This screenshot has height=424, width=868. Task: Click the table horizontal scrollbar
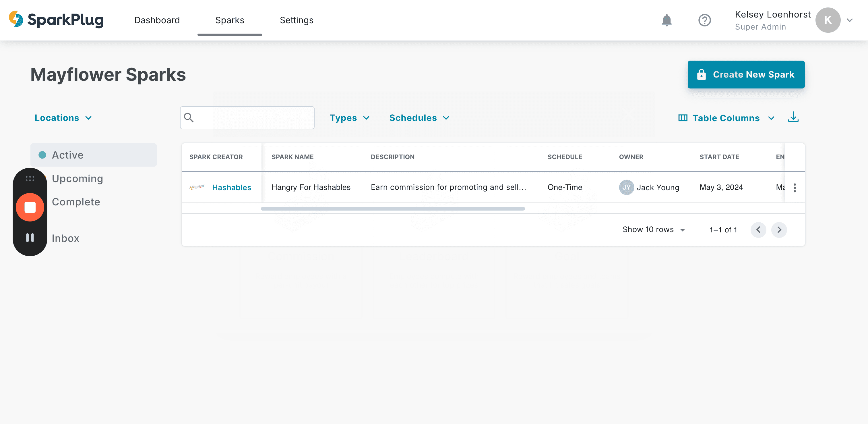pyautogui.click(x=393, y=209)
